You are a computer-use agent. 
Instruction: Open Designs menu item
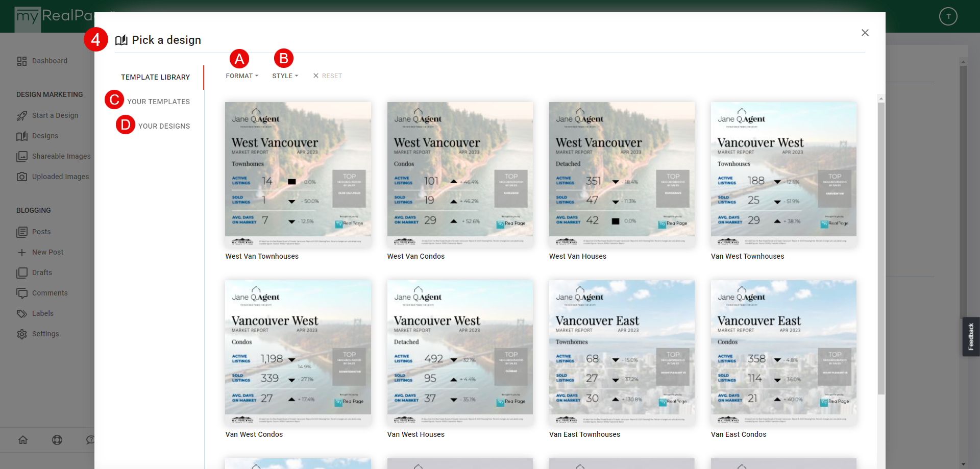click(x=45, y=136)
